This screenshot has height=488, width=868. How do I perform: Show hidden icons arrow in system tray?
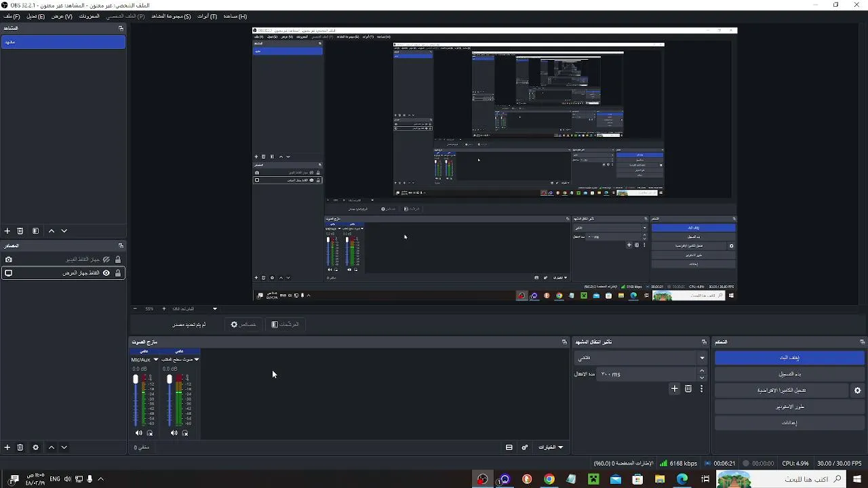(101, 479)
